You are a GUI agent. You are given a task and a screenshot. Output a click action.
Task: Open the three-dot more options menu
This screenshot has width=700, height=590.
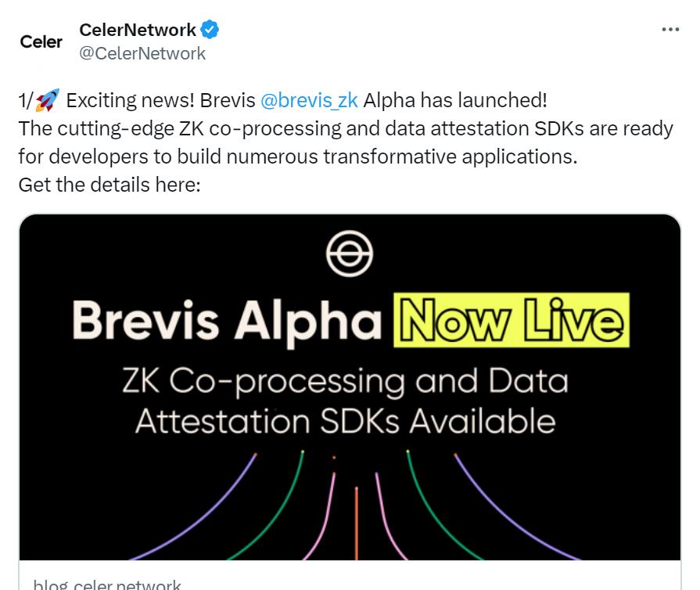coord(670,28)
